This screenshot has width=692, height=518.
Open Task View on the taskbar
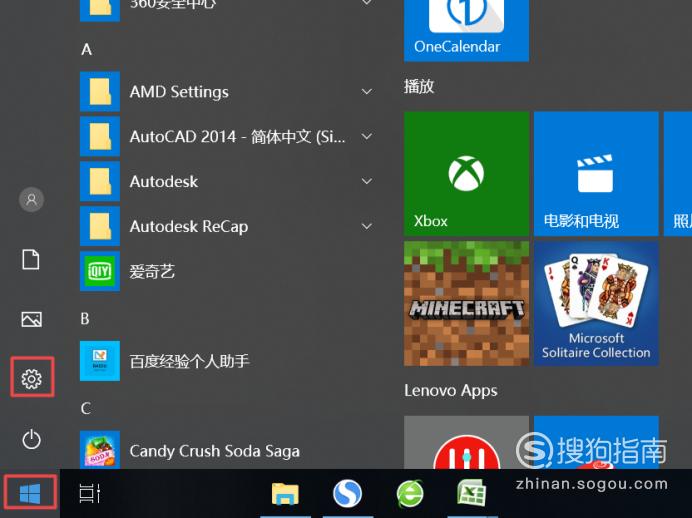90,493
